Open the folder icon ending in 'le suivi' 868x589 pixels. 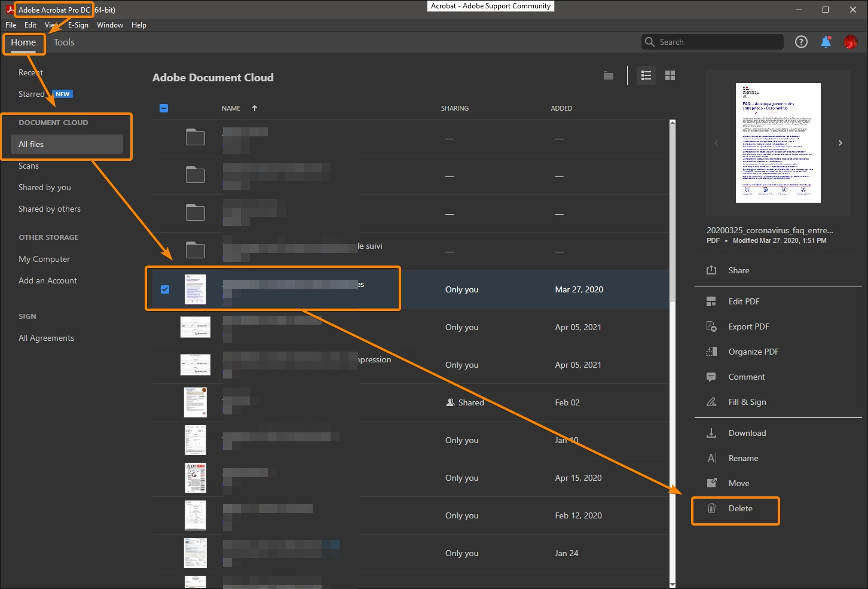195,251
